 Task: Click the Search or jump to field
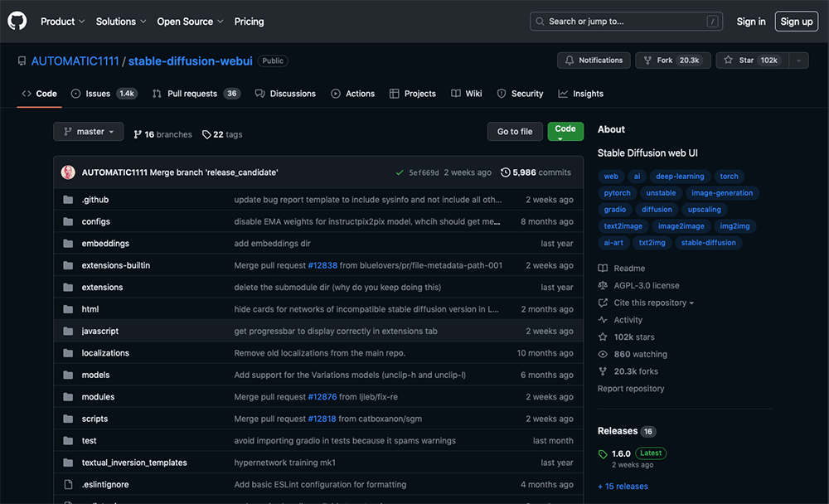(x=626, y=22)
